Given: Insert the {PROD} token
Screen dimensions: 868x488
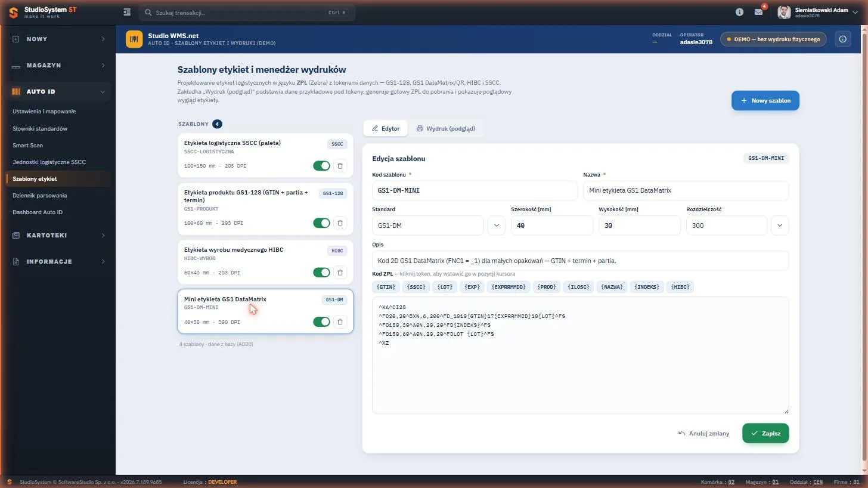Looking at the screenshot, I should 547,287.
